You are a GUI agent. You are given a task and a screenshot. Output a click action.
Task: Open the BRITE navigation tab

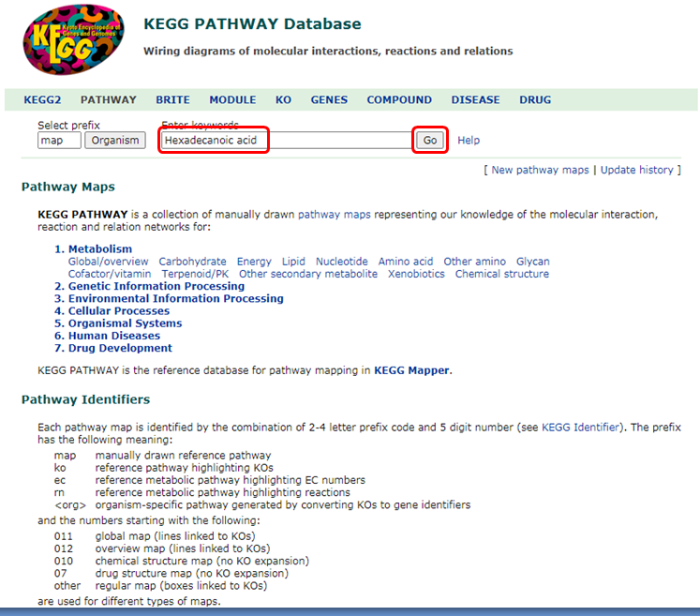coord(172,100)
